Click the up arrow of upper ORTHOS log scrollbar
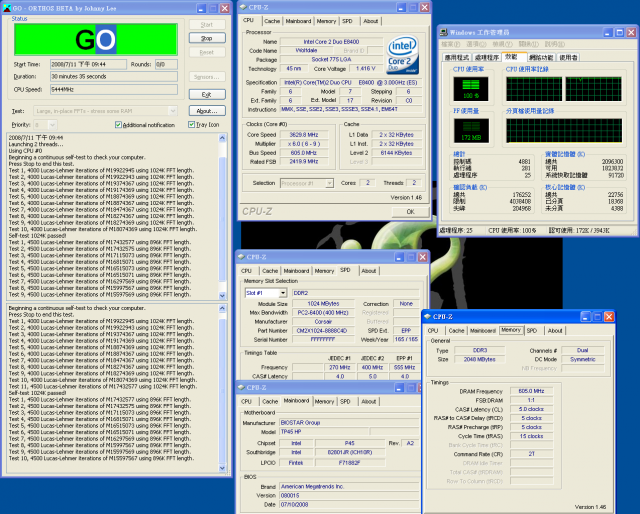Screen dimensions: 640x514 (x=222, y=138)
